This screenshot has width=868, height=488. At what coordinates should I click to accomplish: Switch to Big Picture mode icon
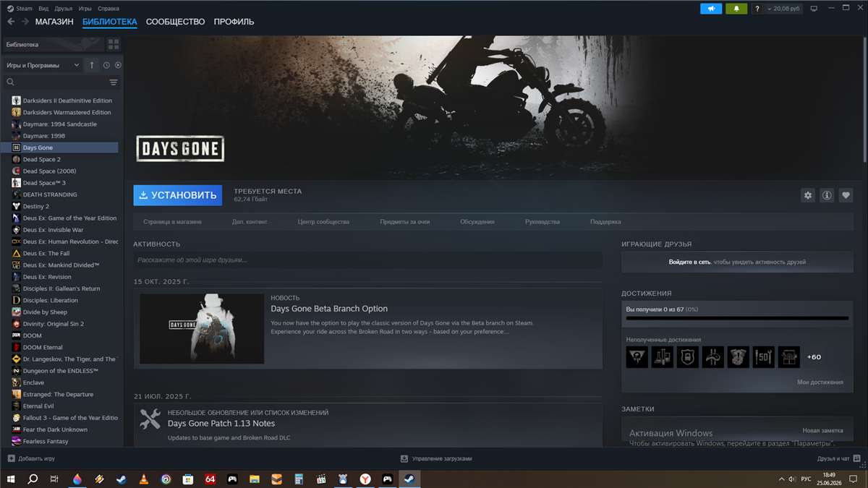point(814,9)
